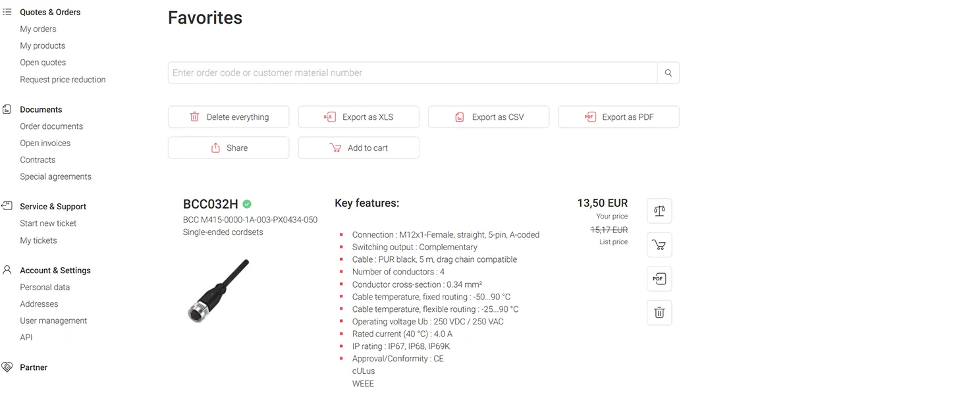Click the search magnifier icon
980x414 pixels.
(668, 73)
